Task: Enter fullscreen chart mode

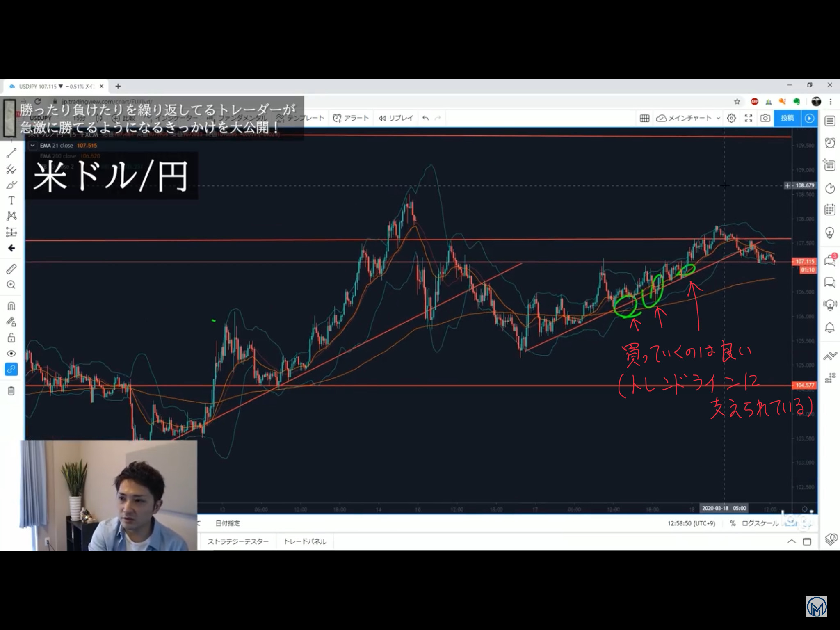Action: (x=749, y=118)
